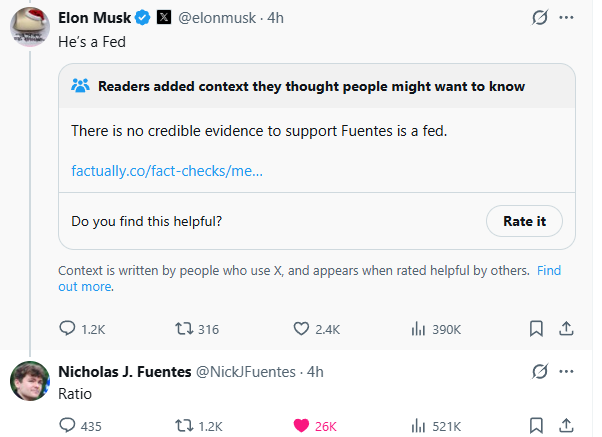Reply to the "He's a Fed" post
This screenshot has width=602, height=437.
pos(68,328)
